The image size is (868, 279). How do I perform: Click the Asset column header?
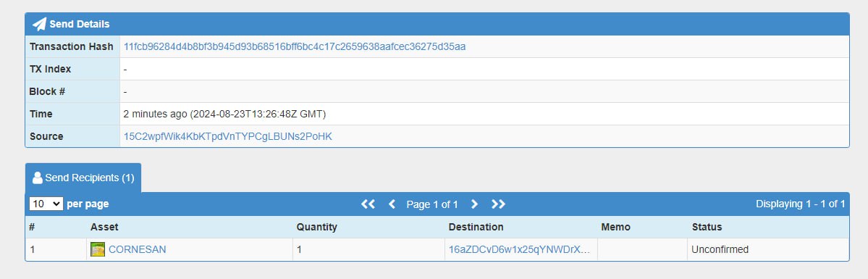(105, 227)
